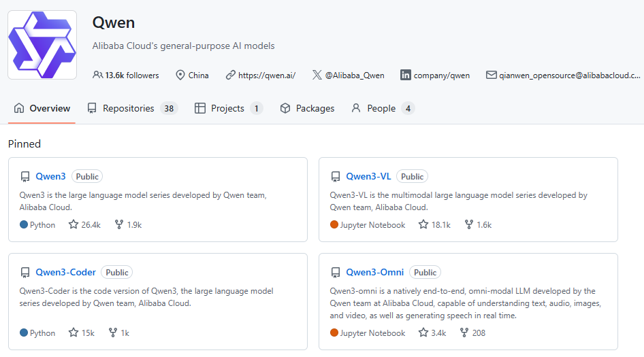Click the repo icon next to Qwen3-Omni
The image size is (644, 357).
tap(336, 273)
